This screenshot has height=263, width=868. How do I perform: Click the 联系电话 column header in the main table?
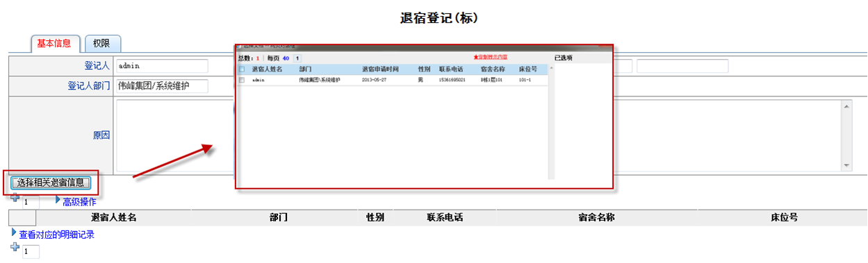445,218
